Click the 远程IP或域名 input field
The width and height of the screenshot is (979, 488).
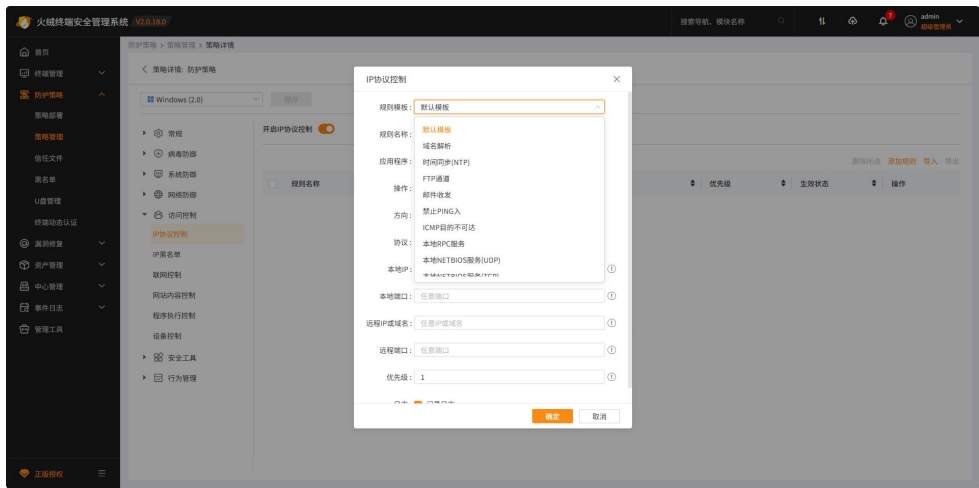click(509, 323)
